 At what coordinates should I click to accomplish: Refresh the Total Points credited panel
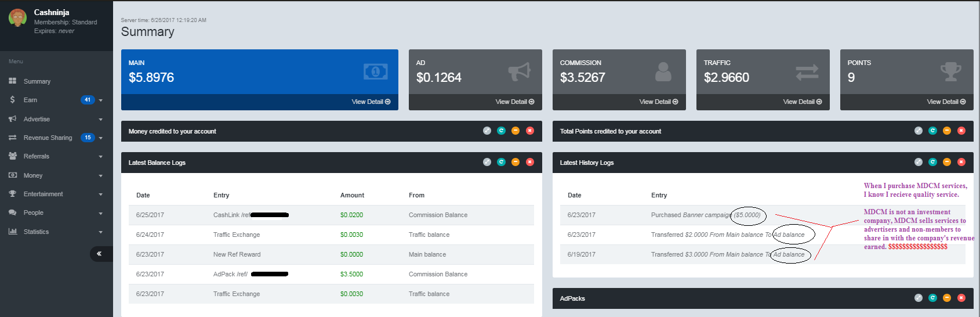(x=933, y=131)
